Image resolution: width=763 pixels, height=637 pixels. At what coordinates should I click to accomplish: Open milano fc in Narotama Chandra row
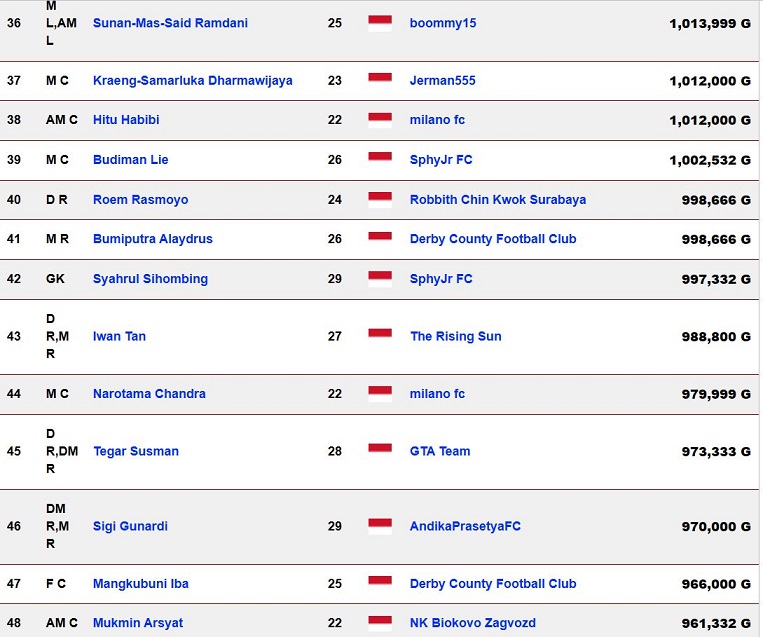(437, 394)
